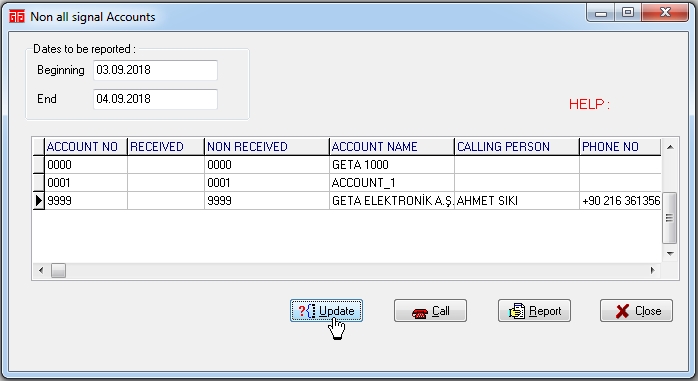Click the Call button
Viewport: 698px width, 381px height.
430,311
